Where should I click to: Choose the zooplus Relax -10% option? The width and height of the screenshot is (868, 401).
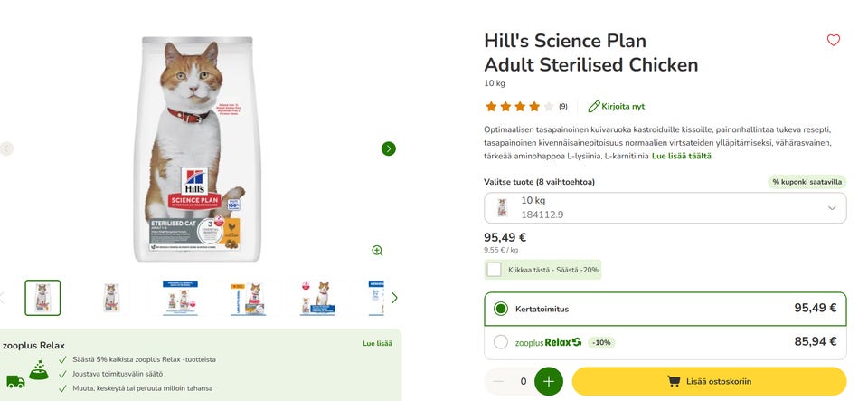[x=501, y=342]
